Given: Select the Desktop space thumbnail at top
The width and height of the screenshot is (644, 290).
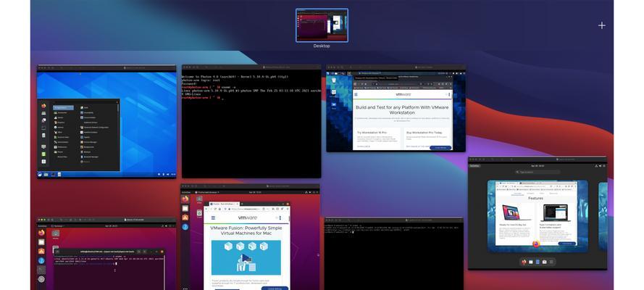Looking at the screenshot, I should (322, 25).
